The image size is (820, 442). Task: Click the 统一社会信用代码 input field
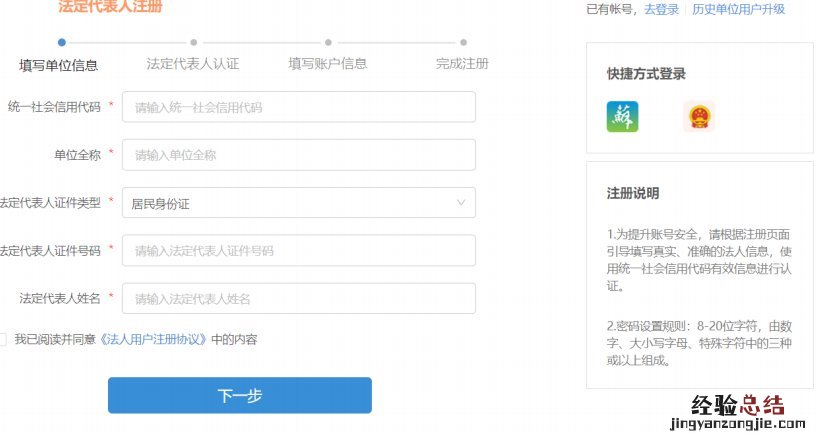[x=298, y=107]
